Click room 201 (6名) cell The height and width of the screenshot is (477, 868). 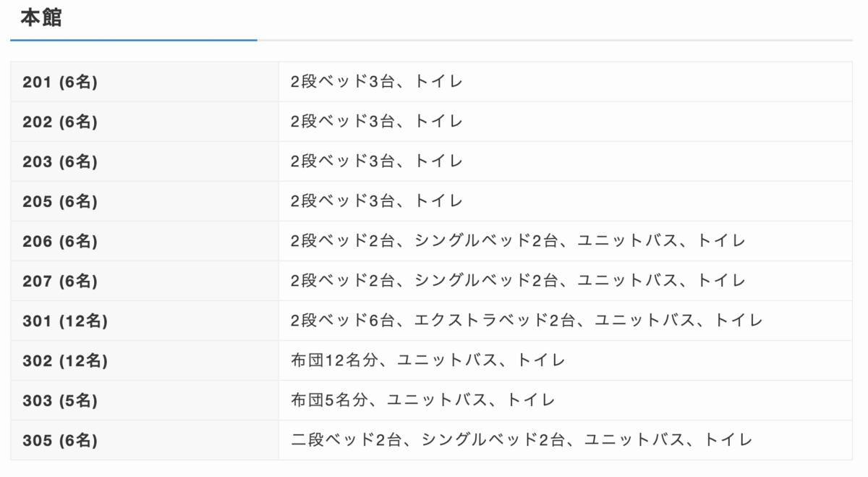tap(60, 83)
